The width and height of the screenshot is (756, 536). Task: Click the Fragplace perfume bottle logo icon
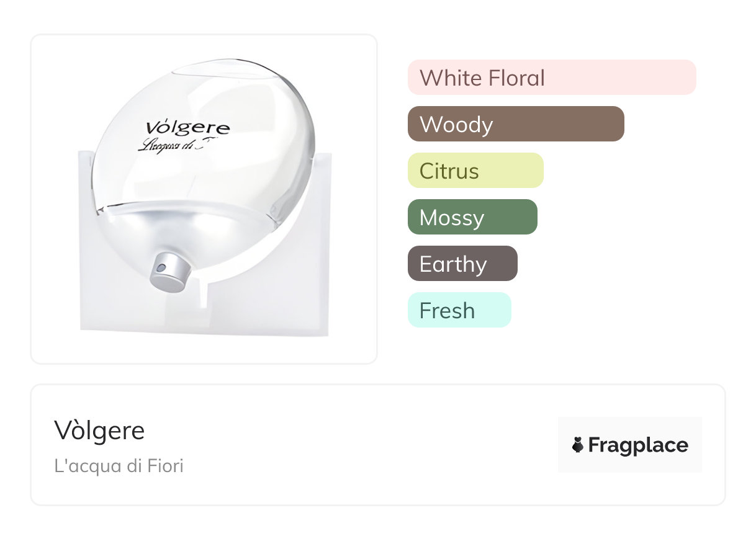[578, 445]
